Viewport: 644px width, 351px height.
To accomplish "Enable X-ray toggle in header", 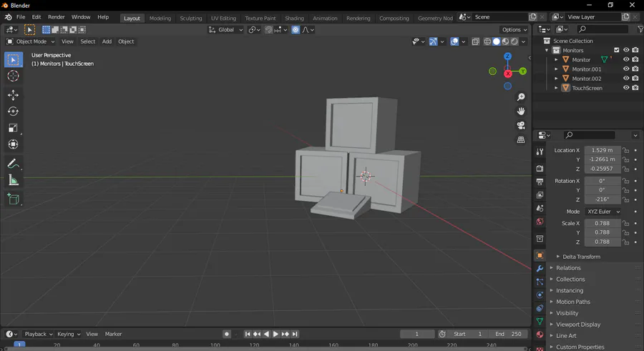I will coord(475,41).
